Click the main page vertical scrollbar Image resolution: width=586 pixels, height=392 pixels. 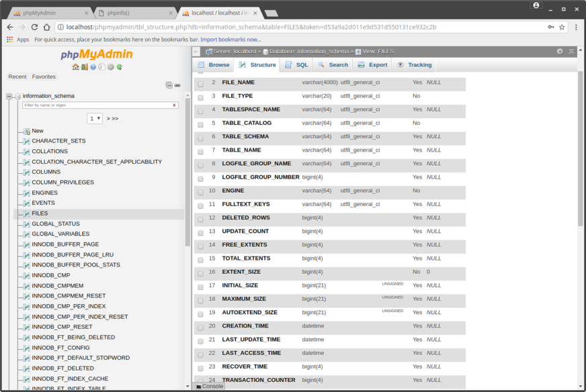(x=580, y=148)
